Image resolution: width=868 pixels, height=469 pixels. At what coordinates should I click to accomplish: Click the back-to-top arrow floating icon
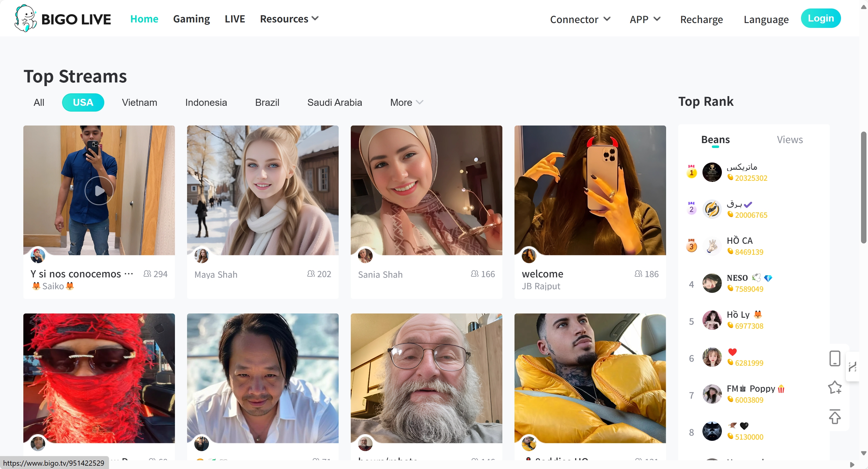[835, 417]
